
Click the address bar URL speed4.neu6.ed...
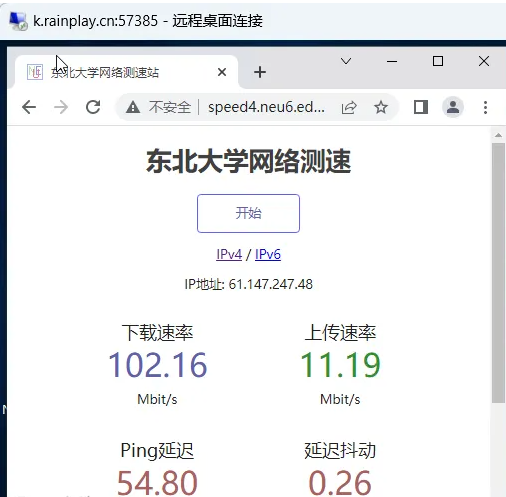pos(266,107)
